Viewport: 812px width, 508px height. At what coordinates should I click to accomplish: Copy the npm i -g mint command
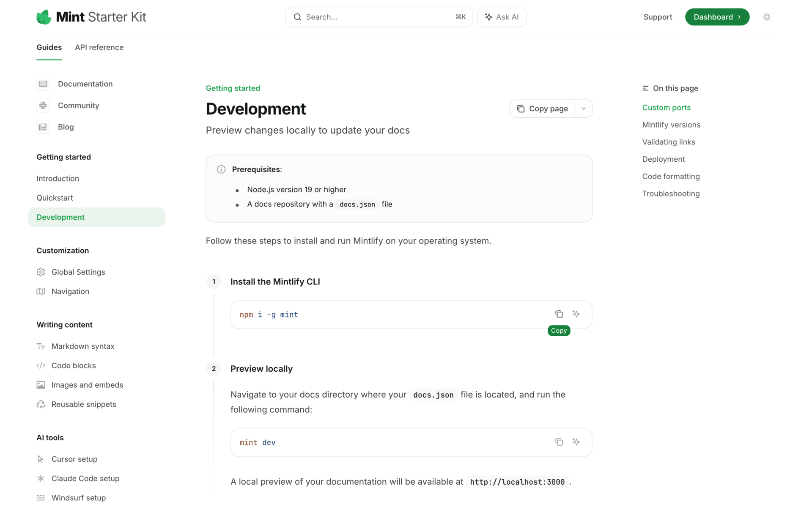(559, 314)
